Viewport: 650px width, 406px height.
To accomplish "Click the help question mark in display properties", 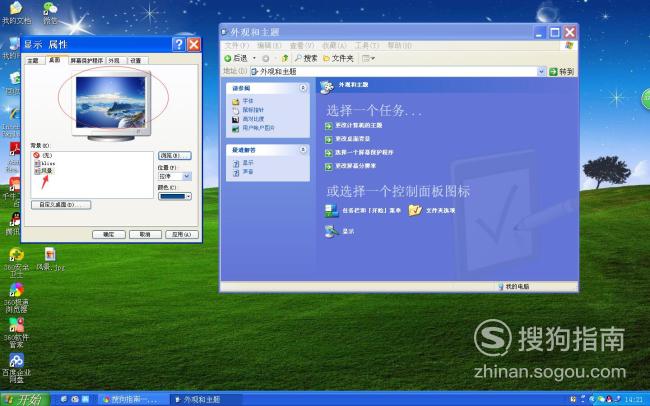I will [x=179, y=44].
